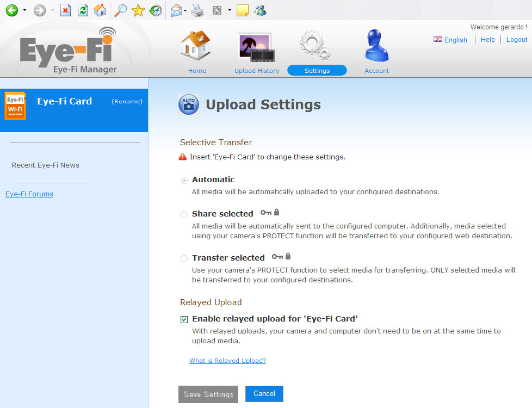Click the Selective Transfer section heading

click(216, 142)
